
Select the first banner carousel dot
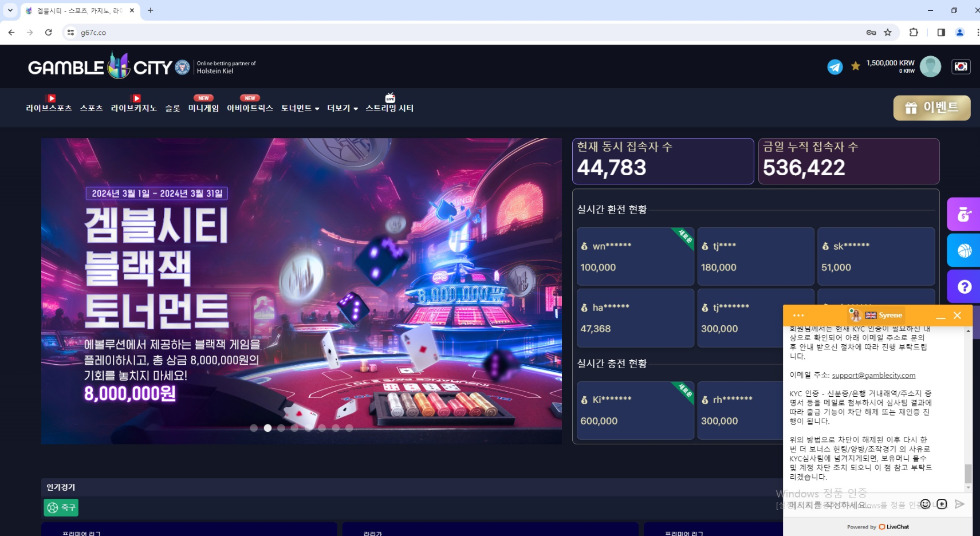point(254,428)
